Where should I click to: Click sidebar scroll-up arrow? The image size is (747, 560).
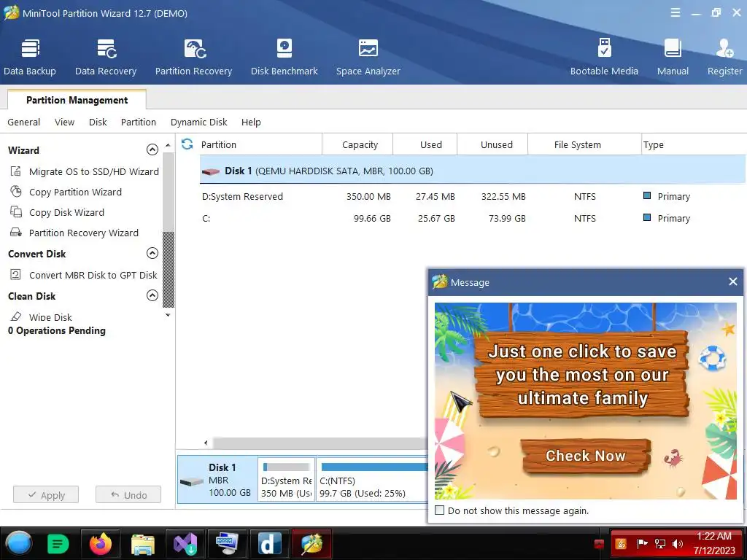click(x=168, y=145)
